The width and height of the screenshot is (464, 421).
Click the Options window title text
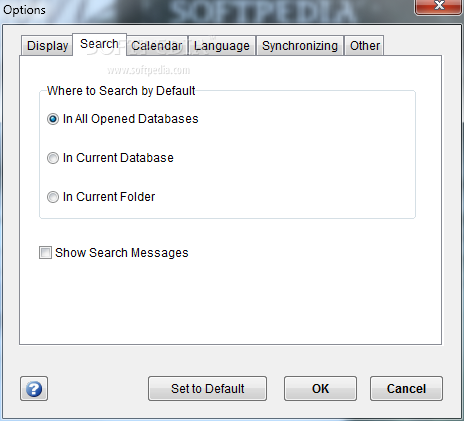[24, 10]
